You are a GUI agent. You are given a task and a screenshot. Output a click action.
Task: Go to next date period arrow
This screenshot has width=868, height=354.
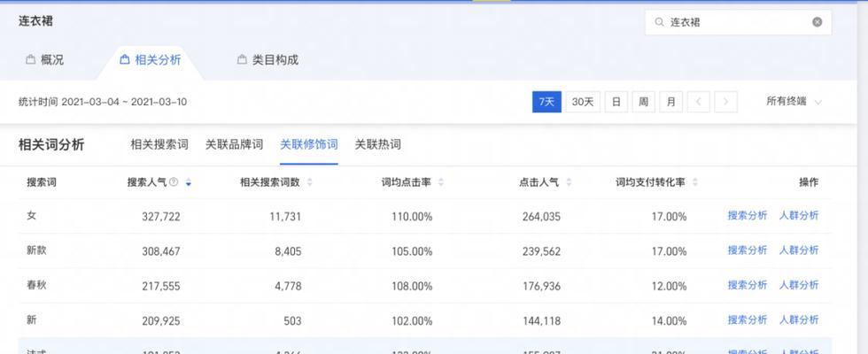[x=726, y=102]
